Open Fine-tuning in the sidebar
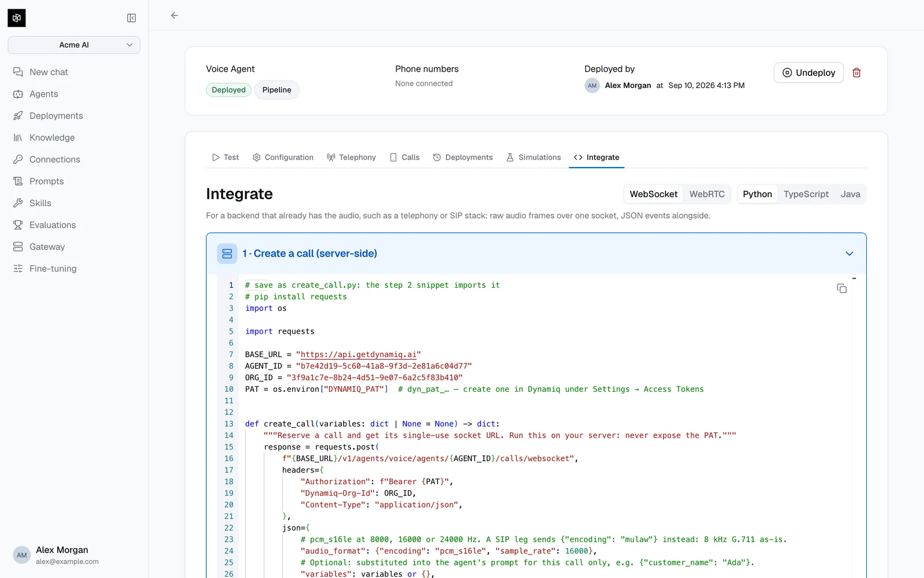Viewport: 924px width, 578px height. tap(74, 269)
